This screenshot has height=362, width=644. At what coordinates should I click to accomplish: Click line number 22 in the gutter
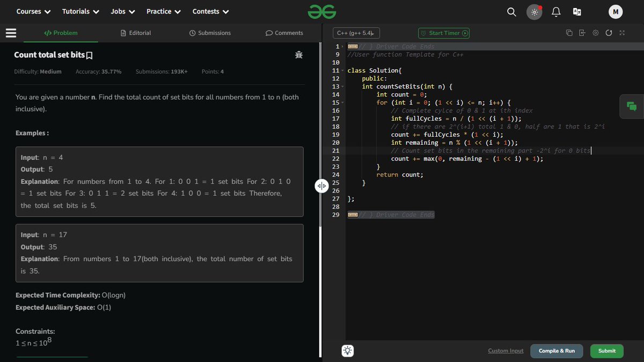336,159
